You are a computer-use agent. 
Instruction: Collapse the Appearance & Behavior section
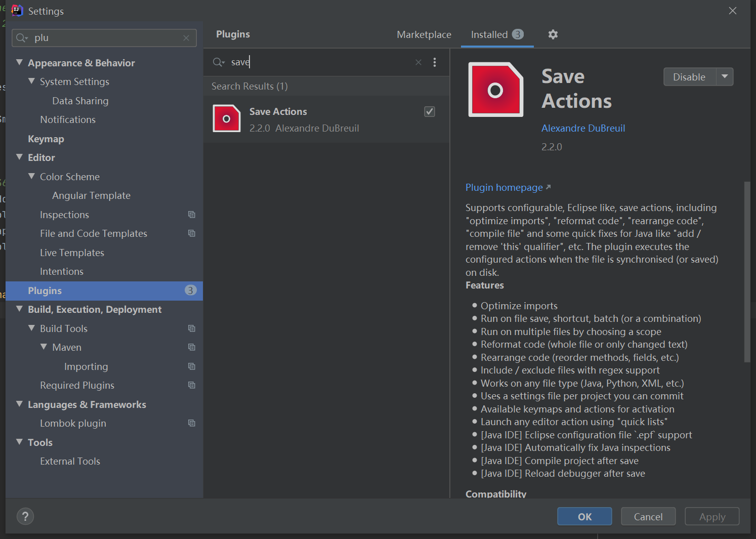pyautogui.click(x=20, y=63)
